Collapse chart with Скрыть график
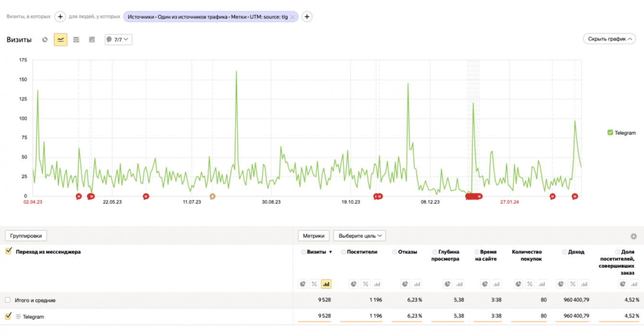The height and width of the screenshot is (334, 644). 609,39
